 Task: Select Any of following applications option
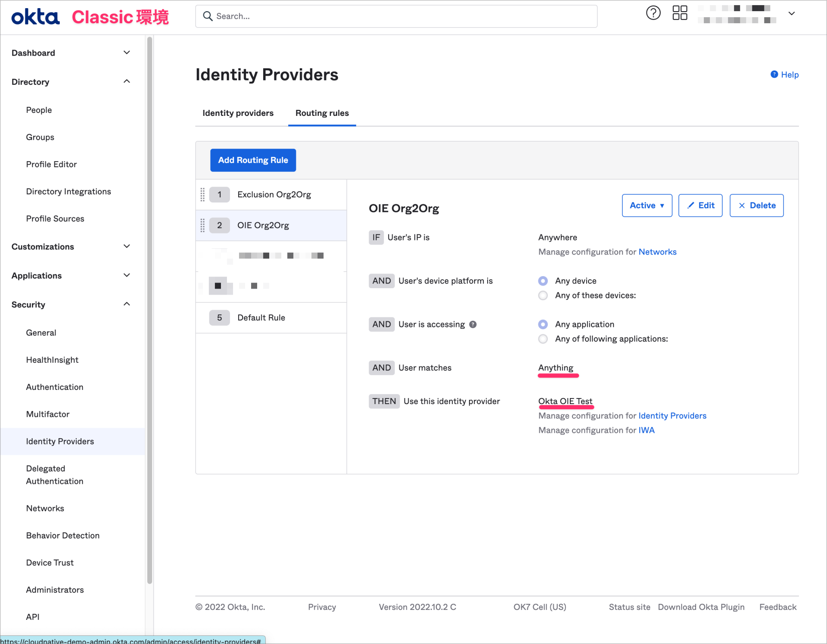pyautogui.click(x=542, y=339)
